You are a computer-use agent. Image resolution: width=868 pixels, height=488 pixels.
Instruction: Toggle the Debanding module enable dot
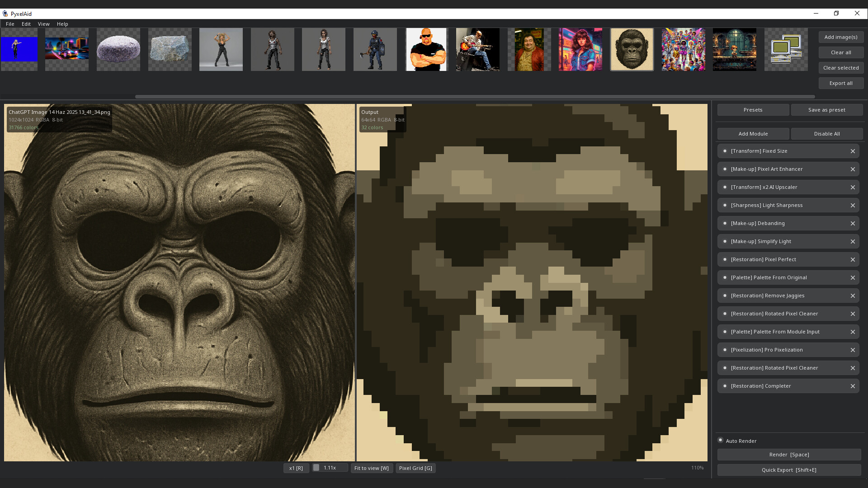(x=725, y=223)
